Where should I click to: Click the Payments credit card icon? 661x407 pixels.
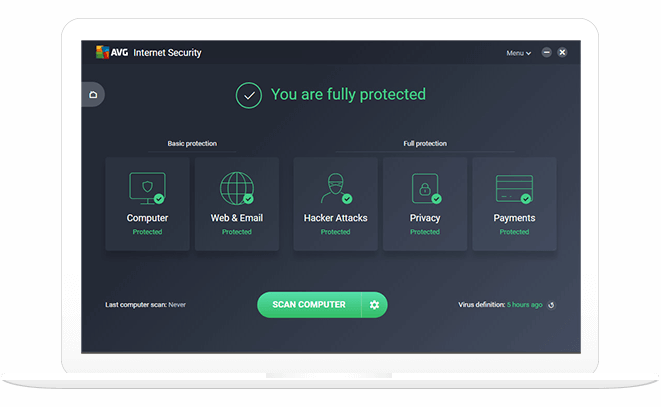pos(514,188)
